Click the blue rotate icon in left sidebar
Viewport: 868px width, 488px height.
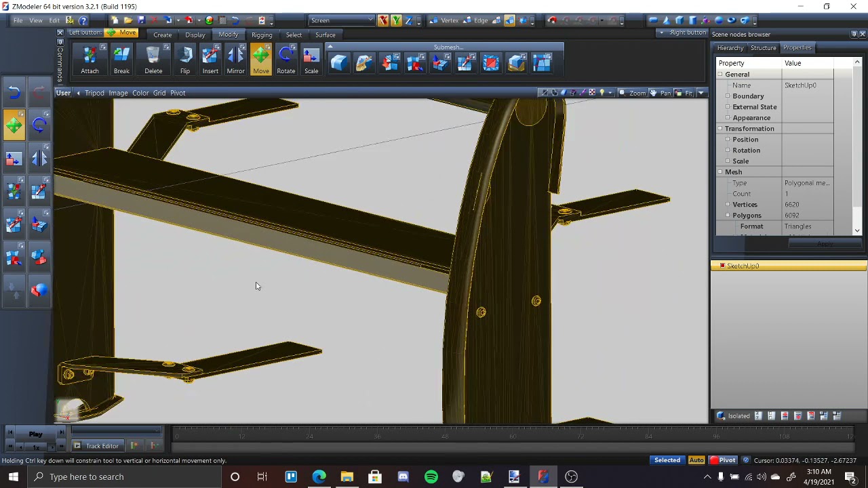pyautogui.click(x=39, y=125)
